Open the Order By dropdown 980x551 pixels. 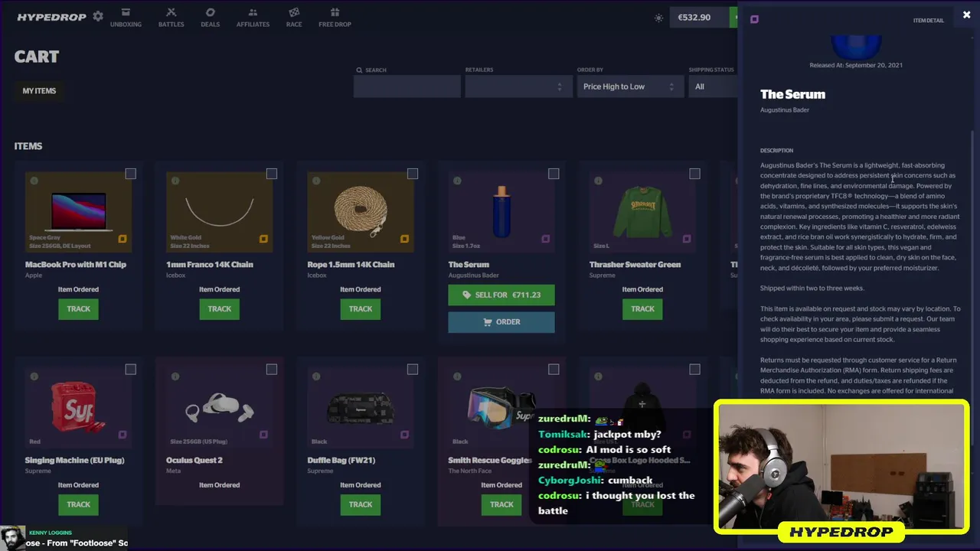[630, 86]
